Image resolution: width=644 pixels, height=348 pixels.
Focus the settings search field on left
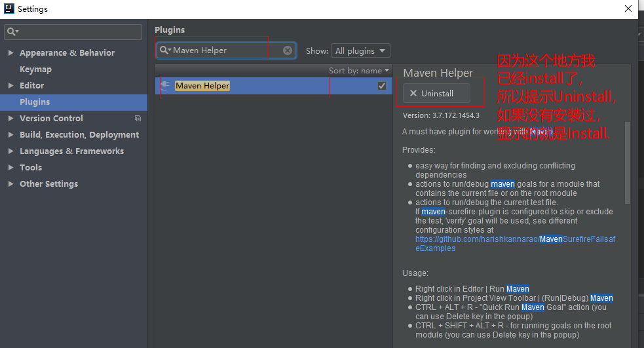tap(79, 32)
